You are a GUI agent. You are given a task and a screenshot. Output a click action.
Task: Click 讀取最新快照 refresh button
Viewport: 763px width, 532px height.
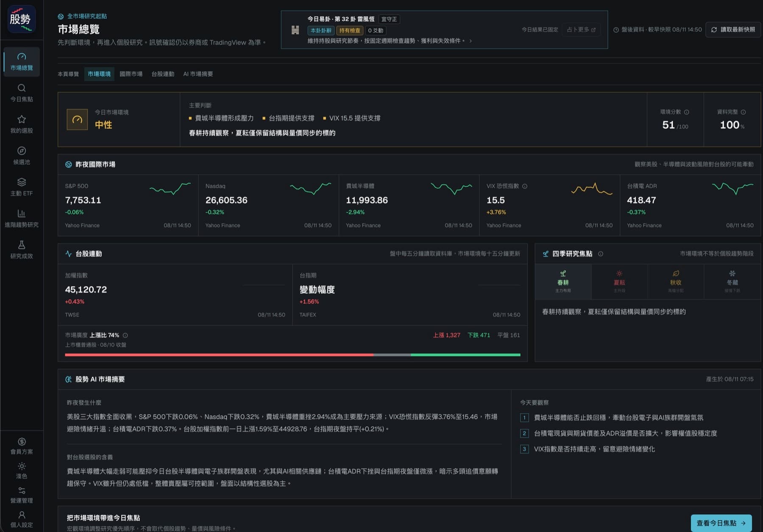pyautogui.click(x=733, y=30)
